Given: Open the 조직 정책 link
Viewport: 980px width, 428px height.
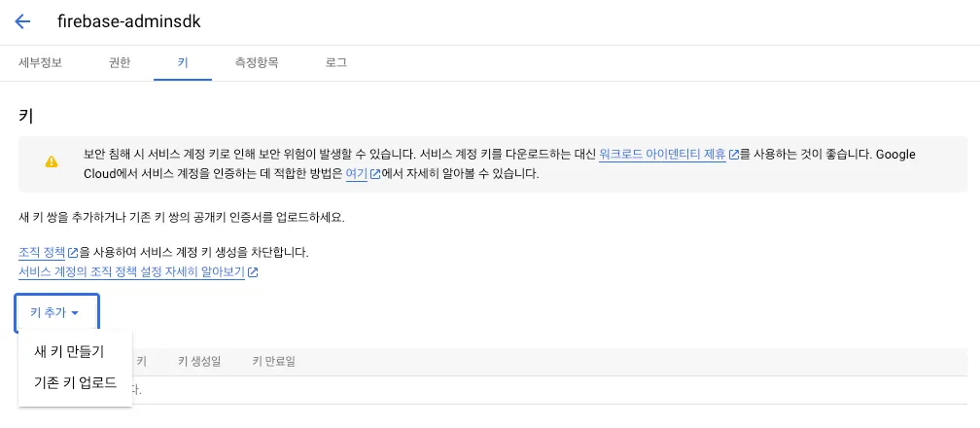Looking at the screenshot, I should (42, 253).
